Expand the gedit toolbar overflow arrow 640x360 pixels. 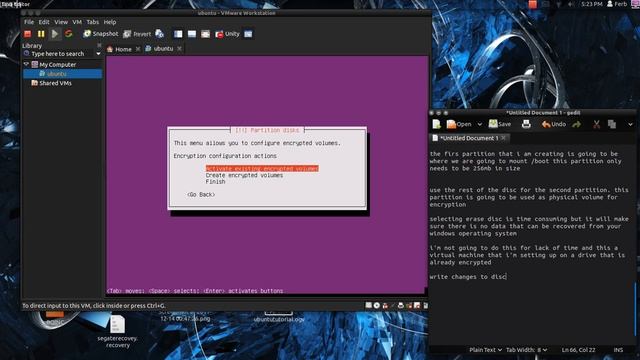pyautogui.click(x=630, y=124)
